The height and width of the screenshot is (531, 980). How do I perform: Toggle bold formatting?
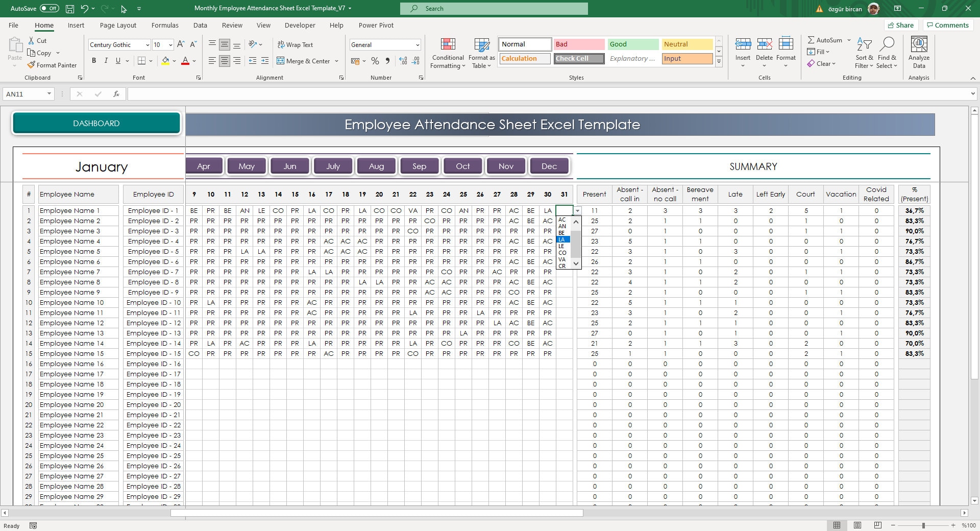(94, 61)
